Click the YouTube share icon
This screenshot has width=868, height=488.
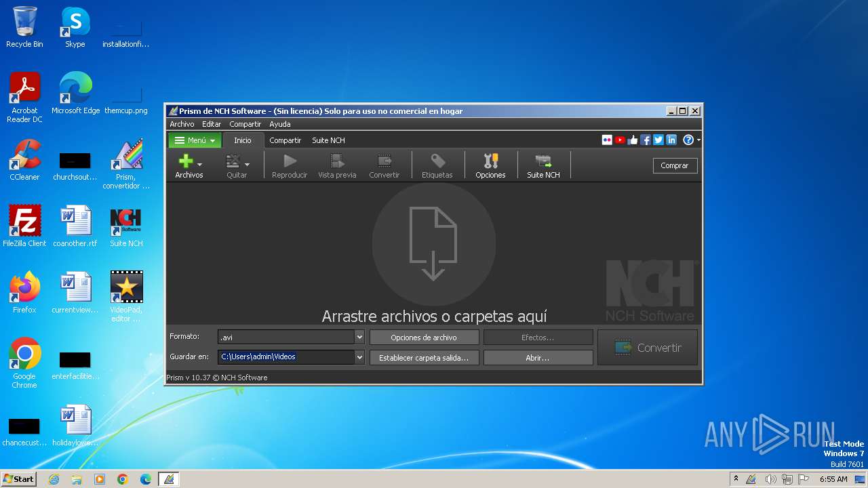[620, 140]
